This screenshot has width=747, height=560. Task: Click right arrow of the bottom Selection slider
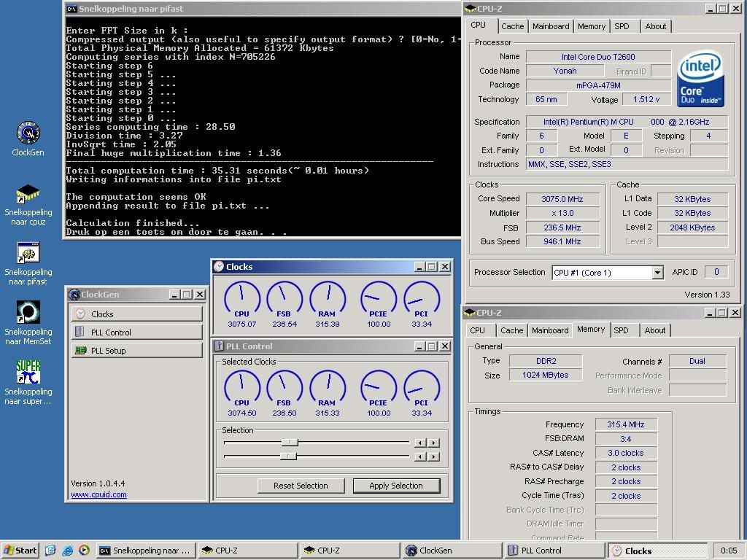pyautogui.click(x=434, y=456)
